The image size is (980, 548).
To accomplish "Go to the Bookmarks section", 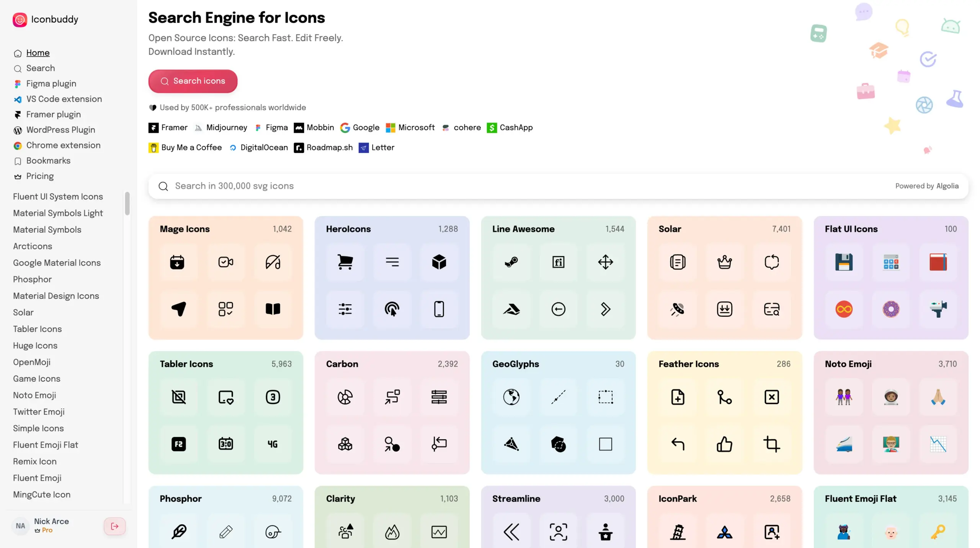I will [x=48, y=161].
